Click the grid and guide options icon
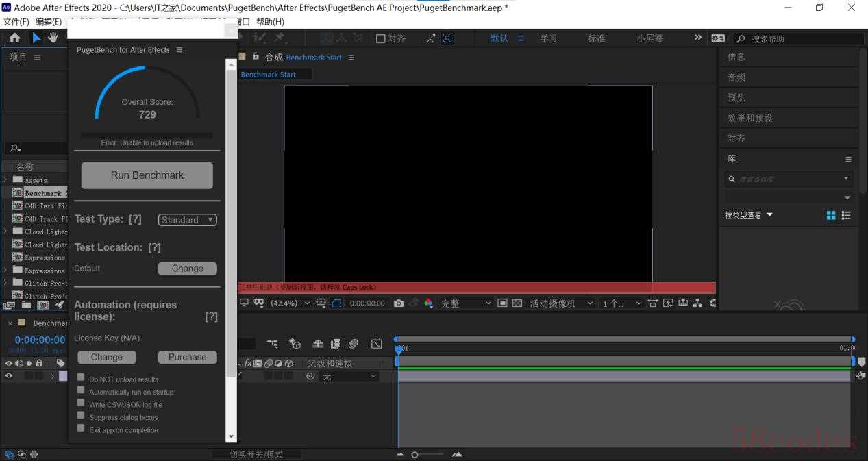The width and height of the screenshot is (868, 461). (x=321, y=303)
